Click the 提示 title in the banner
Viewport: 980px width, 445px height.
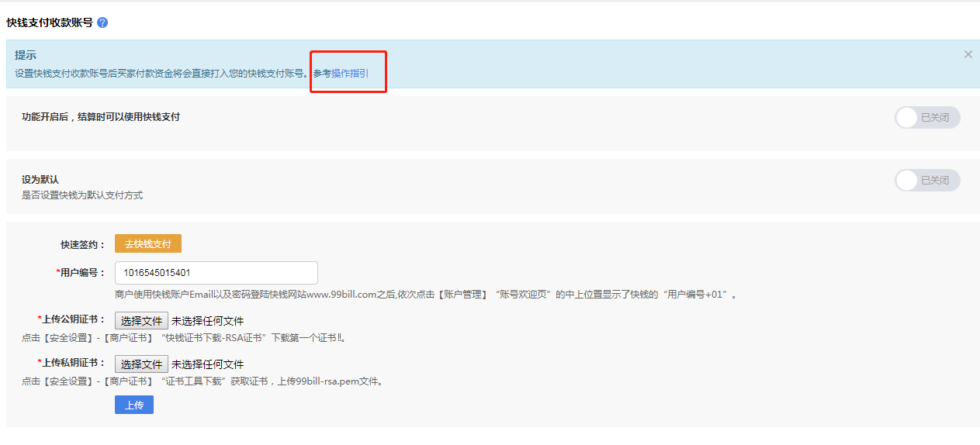[x=26, y=56]
